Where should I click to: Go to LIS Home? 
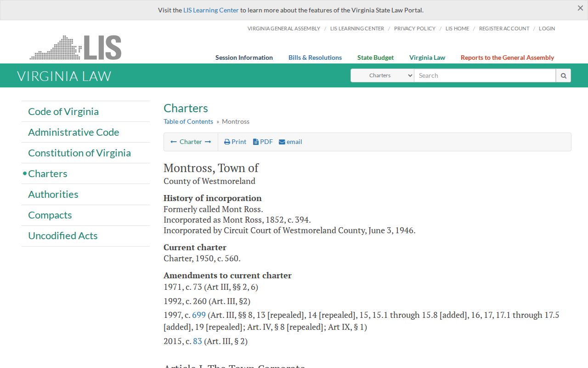click(x=457, y=29)
